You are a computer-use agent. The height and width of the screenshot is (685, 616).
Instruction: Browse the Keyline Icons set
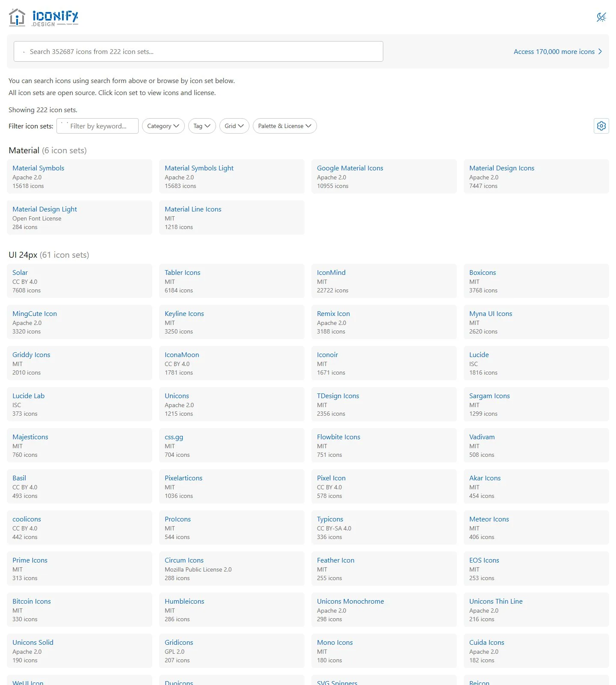click(232, 322)
